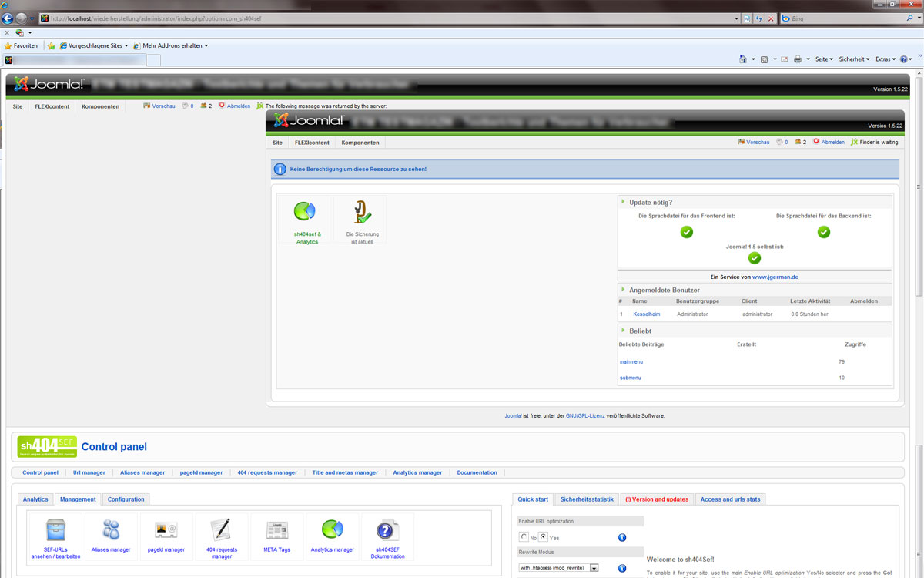Click the Read mail icon in command bar

pos(784,59)
